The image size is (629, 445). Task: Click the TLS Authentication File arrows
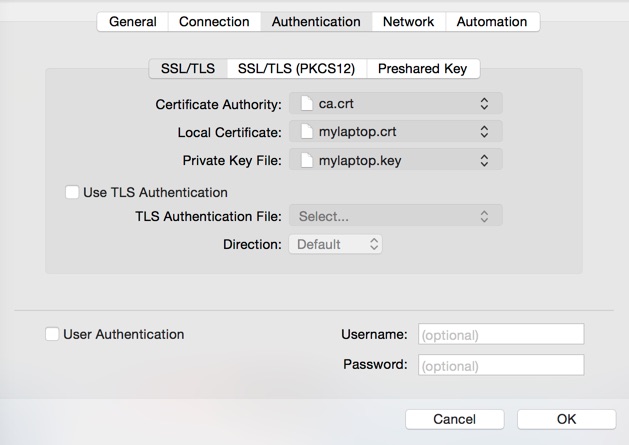(x=484, y=216)
